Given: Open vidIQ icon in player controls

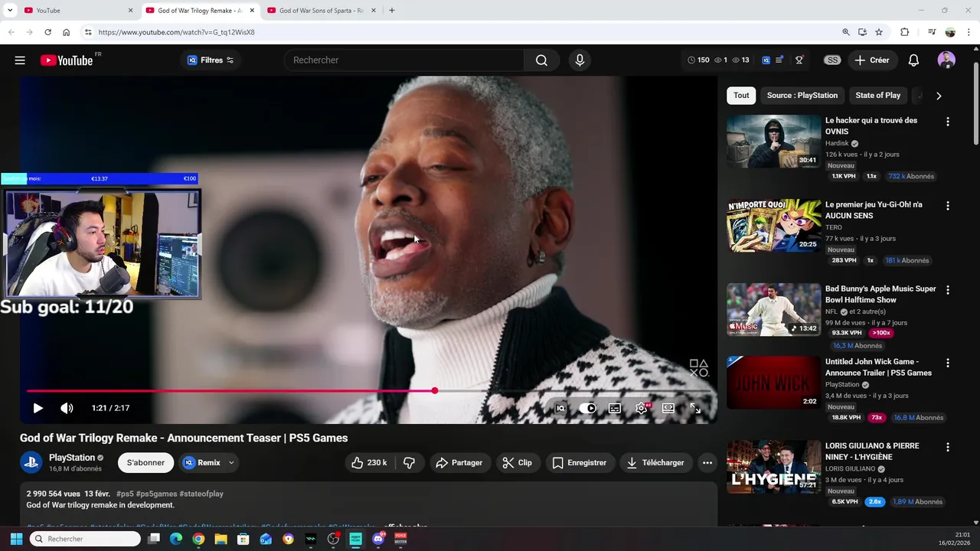Looking at the screenshot, I should [560, 409].
